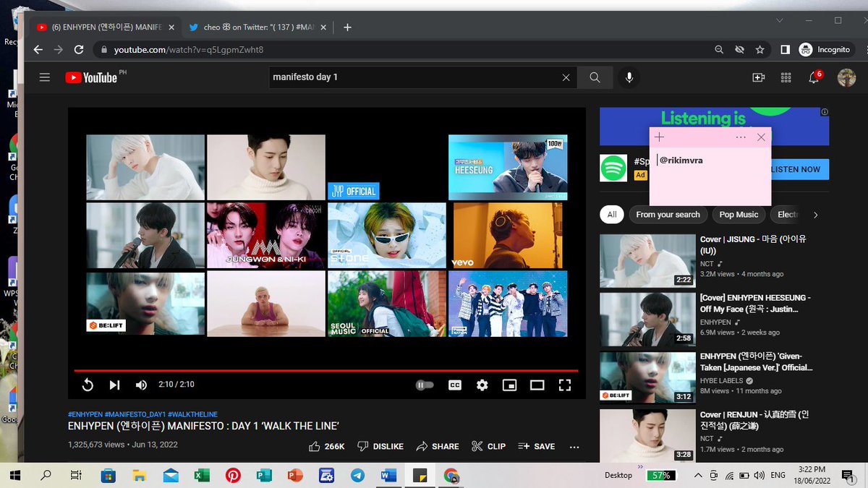The image size is (868, 488).
Task: Open the account avatar menu
Action: click(846, 77)
